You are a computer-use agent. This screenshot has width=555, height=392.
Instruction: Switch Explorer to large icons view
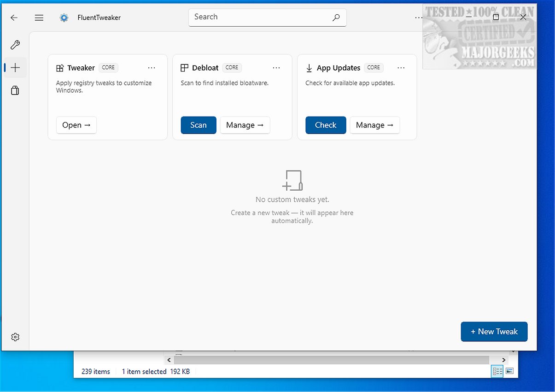point(509,371)
